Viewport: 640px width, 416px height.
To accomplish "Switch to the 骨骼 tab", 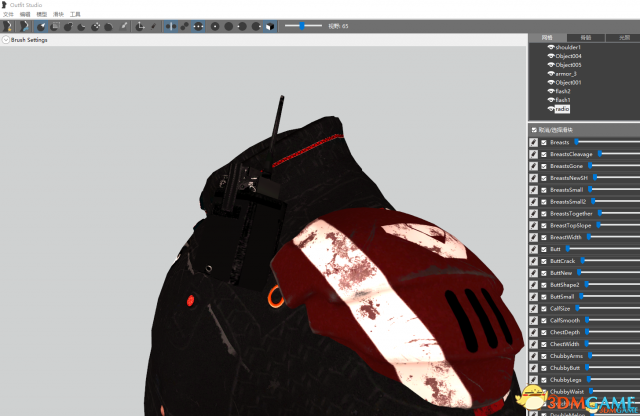I will pyautogui.click(x=586, y=38).
